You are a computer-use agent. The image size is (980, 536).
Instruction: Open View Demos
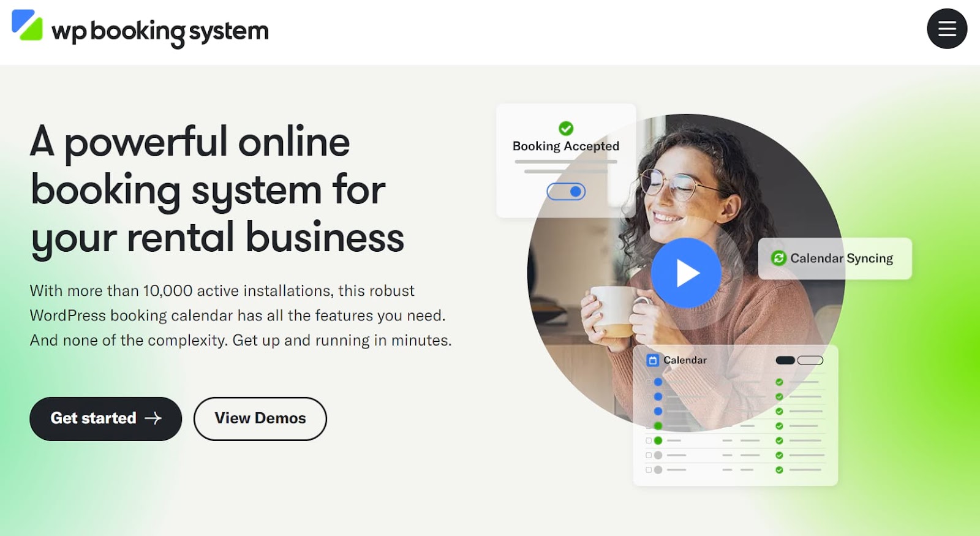click(x=260, y=418)
